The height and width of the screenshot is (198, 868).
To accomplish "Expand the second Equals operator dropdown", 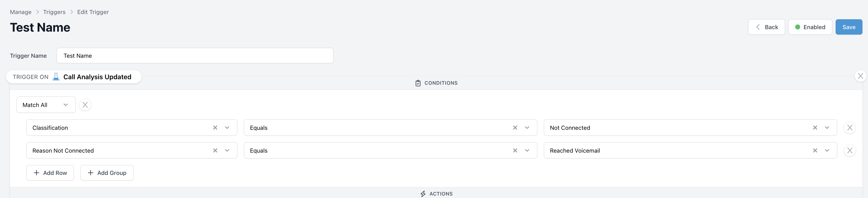I will pyautogui.click(x=527, y=150).
